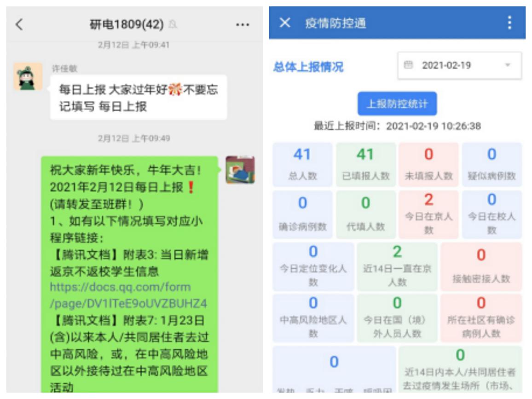Tap the sender avatar beside green message
The height and width of the screenshot is (399, 532).
240,170
